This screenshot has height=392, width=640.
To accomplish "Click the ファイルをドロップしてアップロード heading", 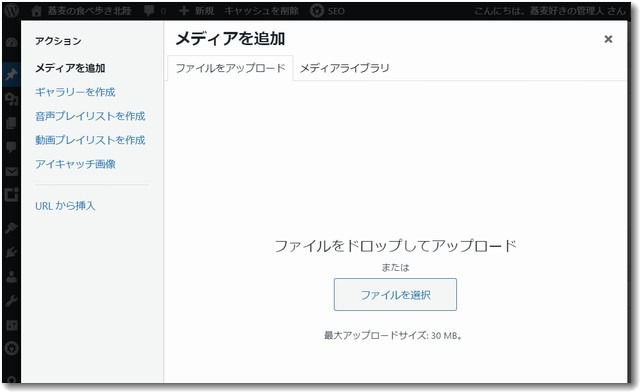I will (x=396, y=246).
